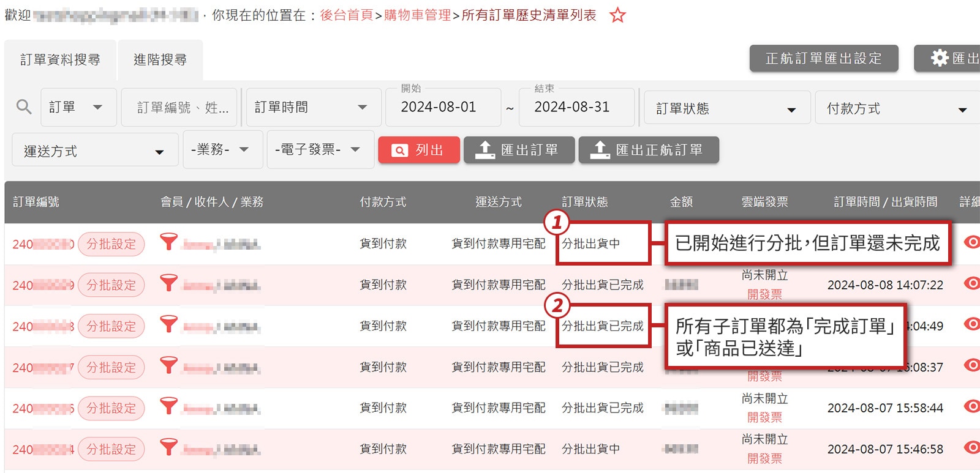Open the -業務- dropdown
This screenshot has width=980, height=473.
[223, 149]
